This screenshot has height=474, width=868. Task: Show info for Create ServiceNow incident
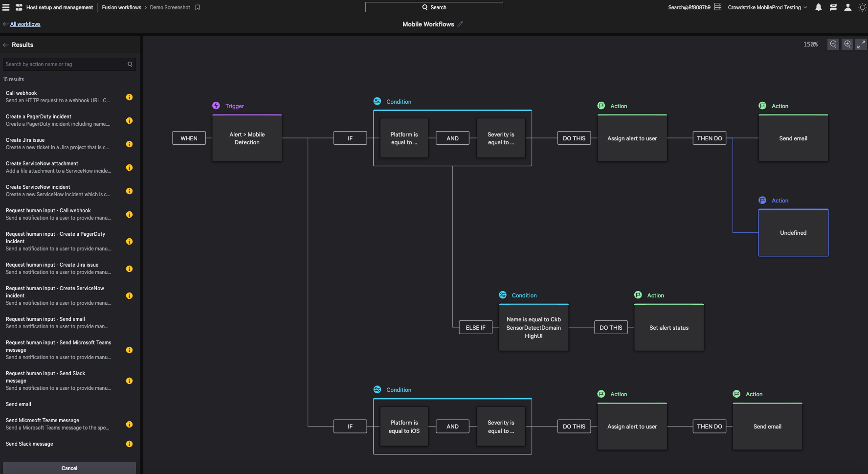point(129,191)
